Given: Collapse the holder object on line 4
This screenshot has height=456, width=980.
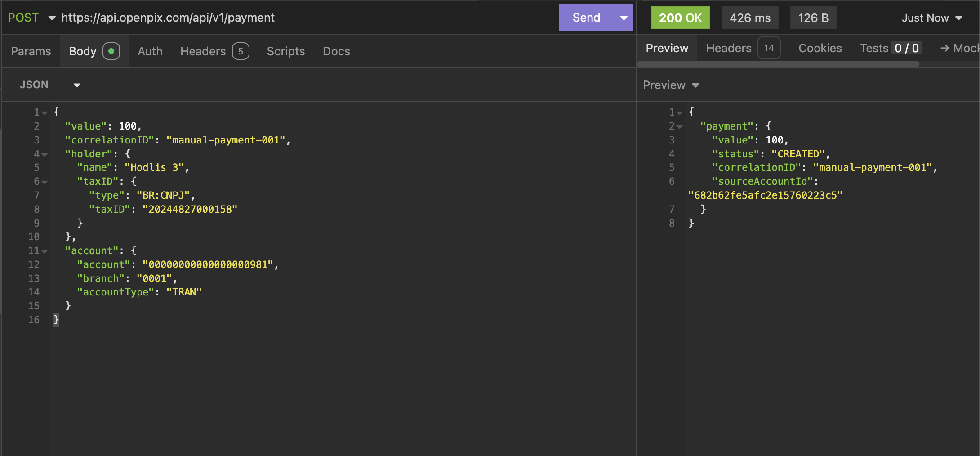Looking at the screenshot, I should tap(45, 155).
